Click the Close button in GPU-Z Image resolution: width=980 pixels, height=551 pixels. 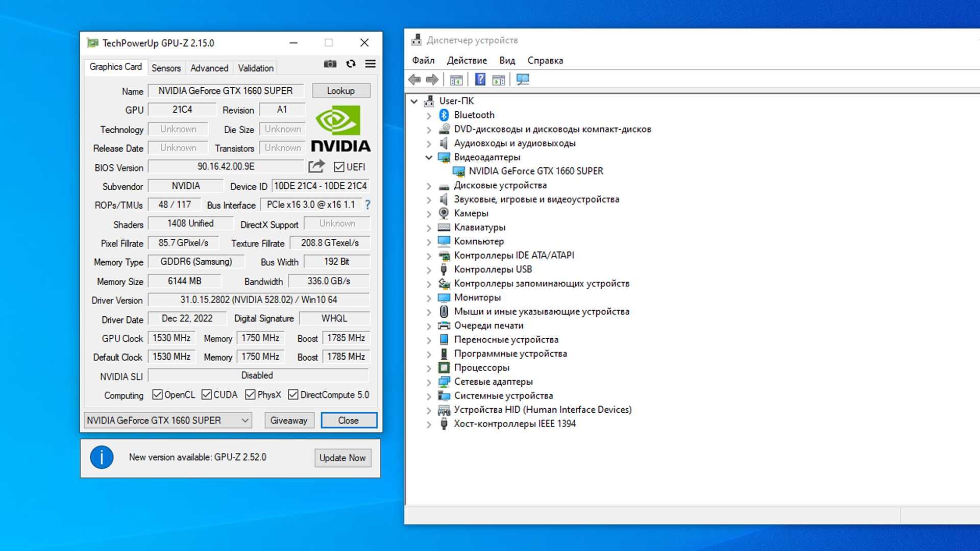tap(349, 420)
